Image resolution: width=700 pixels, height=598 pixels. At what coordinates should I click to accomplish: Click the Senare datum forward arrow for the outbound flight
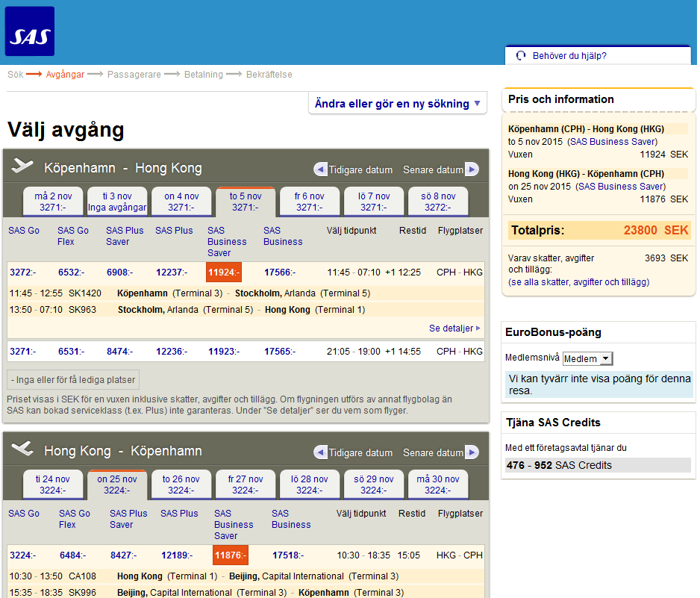472,169
